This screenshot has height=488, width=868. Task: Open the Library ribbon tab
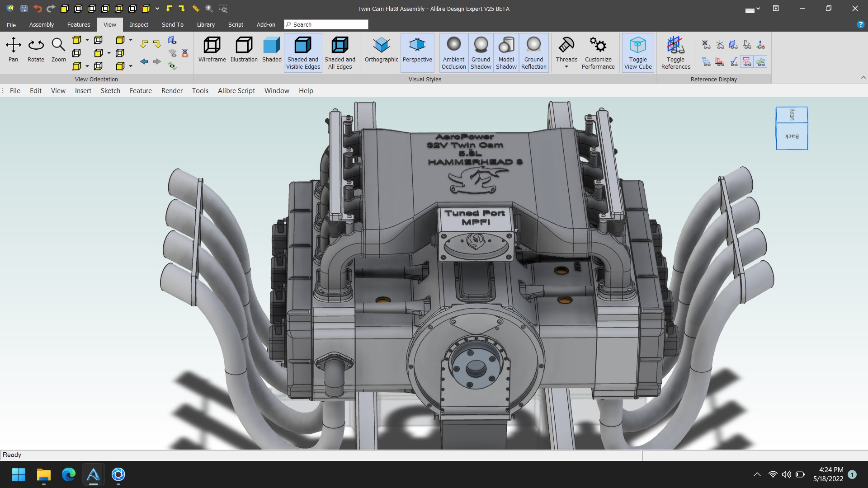[x=206, y=24]
